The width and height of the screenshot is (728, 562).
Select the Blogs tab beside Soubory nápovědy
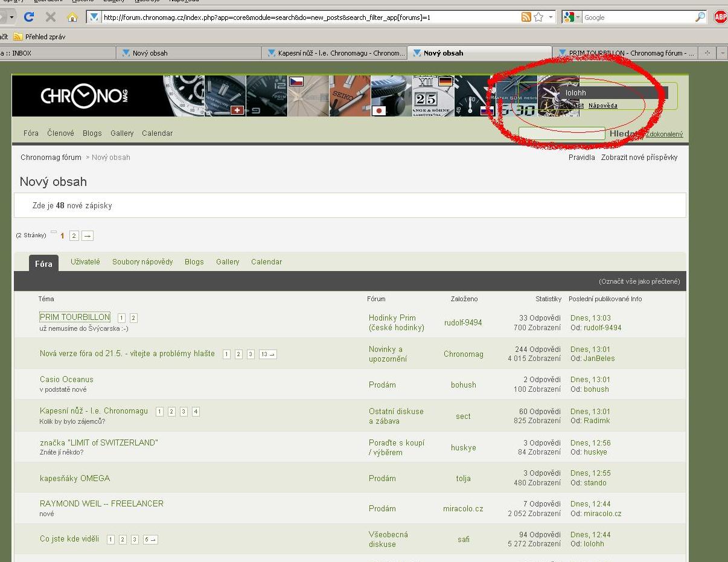(194, 262)
